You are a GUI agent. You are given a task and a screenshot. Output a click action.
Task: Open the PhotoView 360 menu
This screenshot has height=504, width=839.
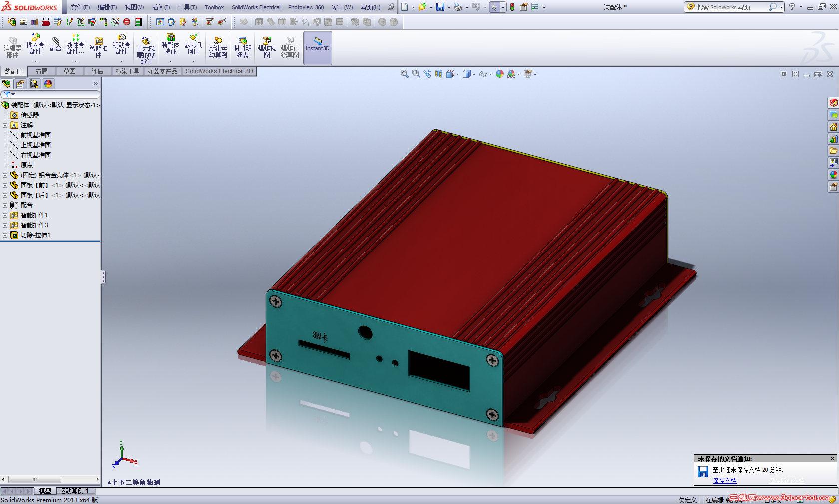(x=306, y=7)
